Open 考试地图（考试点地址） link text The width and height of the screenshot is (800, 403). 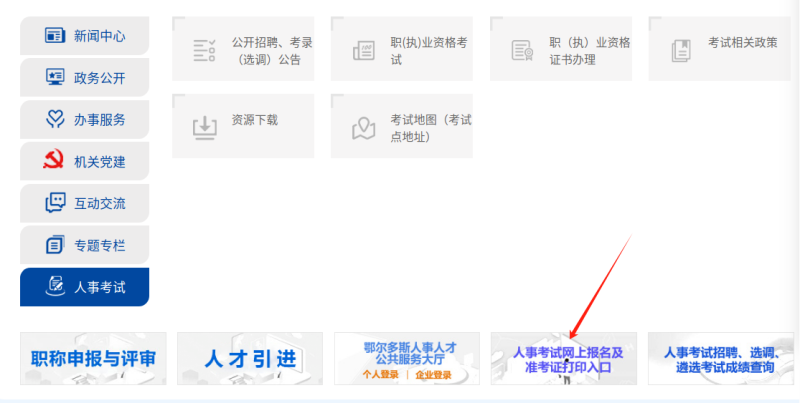(x=431, y=129)
